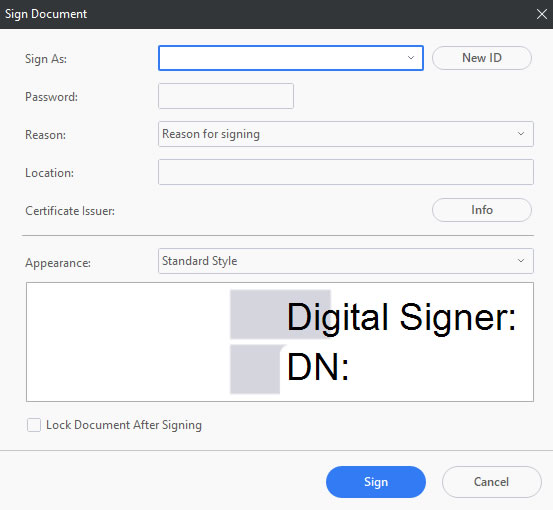
Task: Focus the Password input field
Action: tap(226, 96)
